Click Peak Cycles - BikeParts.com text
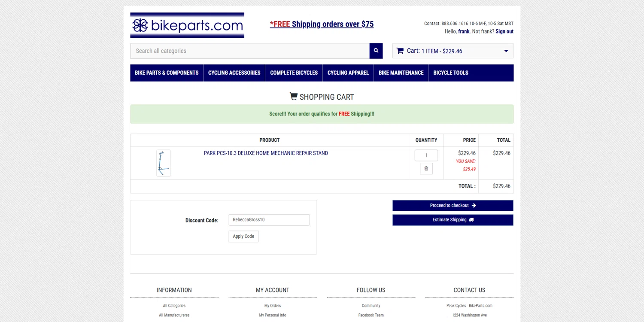The height and width of the screenshot is (322, 644). pos(469,306)
